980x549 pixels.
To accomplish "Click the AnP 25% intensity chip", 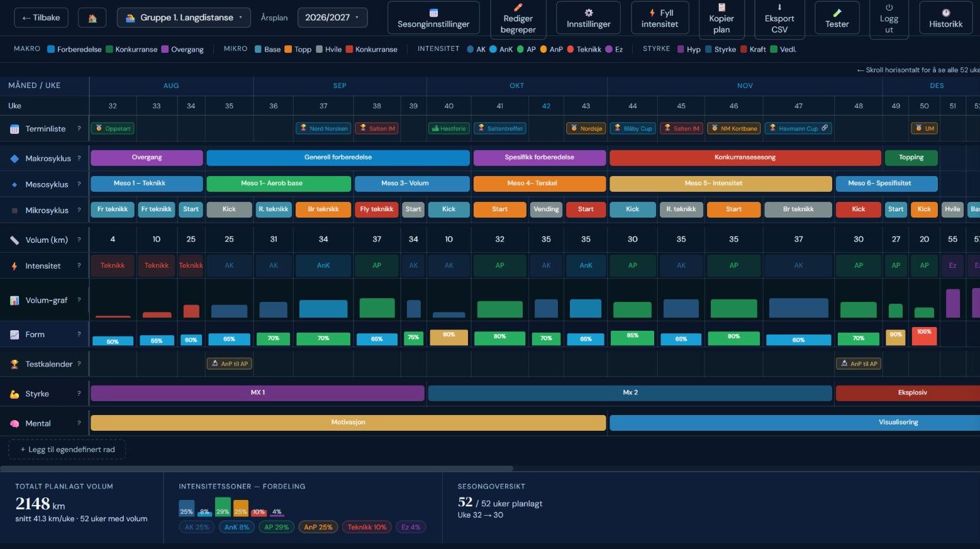I will point(318,527).
